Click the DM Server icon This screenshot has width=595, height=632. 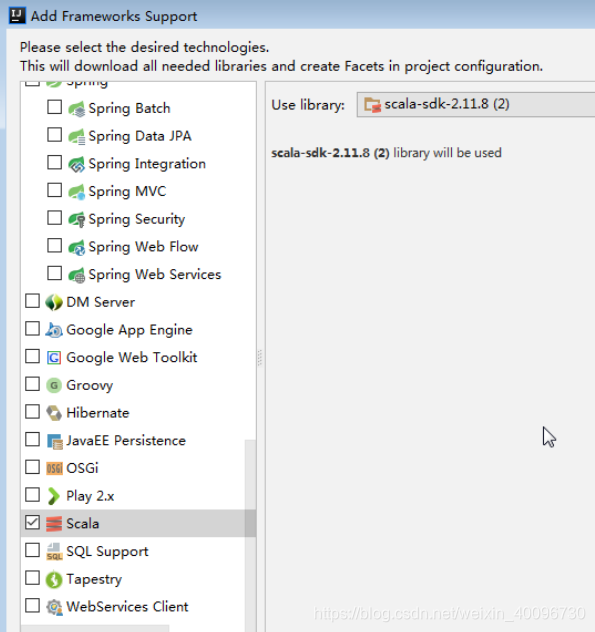coord(54,302)
